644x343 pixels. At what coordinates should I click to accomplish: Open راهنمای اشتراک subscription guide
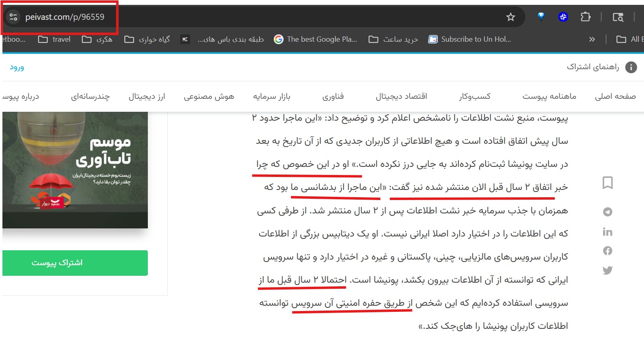tap(593, 67)
